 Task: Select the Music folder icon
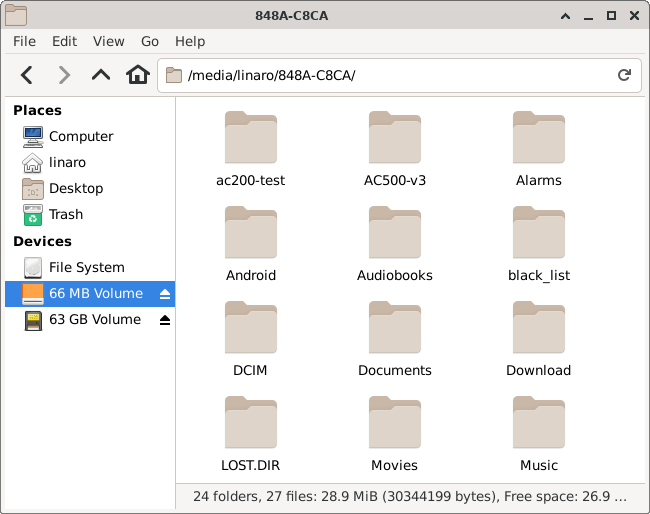pos(538,422)
